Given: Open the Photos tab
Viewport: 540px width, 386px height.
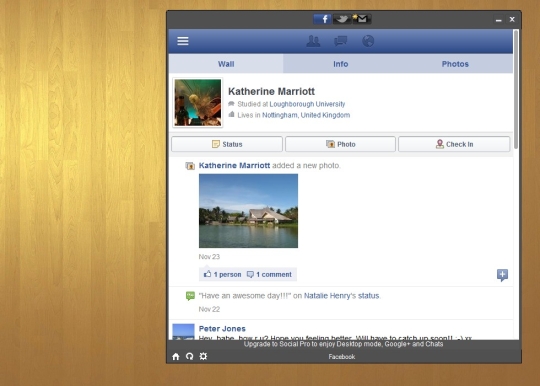Looking at the screenshot, I should pyautogui.click(x=455, y=64).
